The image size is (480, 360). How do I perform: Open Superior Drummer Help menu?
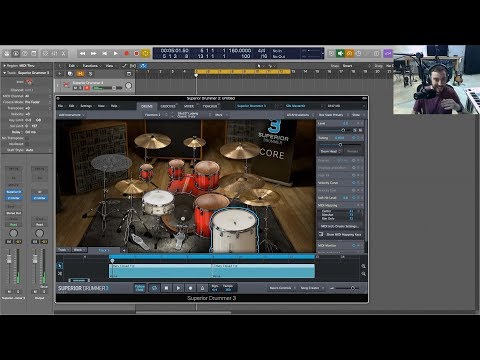point(114,106)
